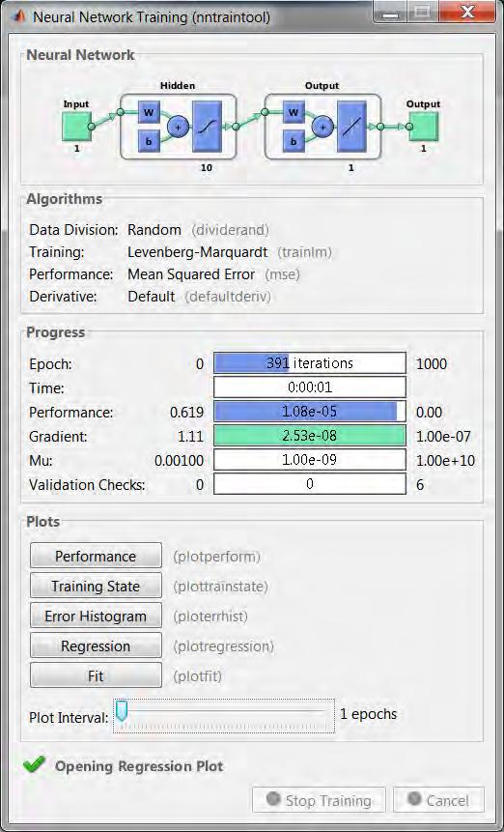Close the nntraintool window
The image size is (504, 832).
coord(467,13)
